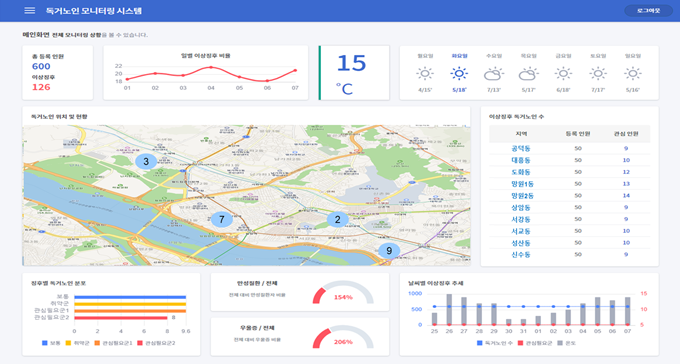Click the 로그아웃 logout button
The width and height of the screenshot is (680, 364).
pos(648,10)
